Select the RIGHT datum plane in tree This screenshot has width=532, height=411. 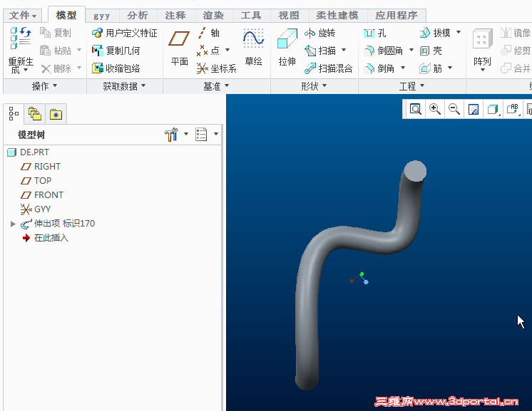point(41,167)
